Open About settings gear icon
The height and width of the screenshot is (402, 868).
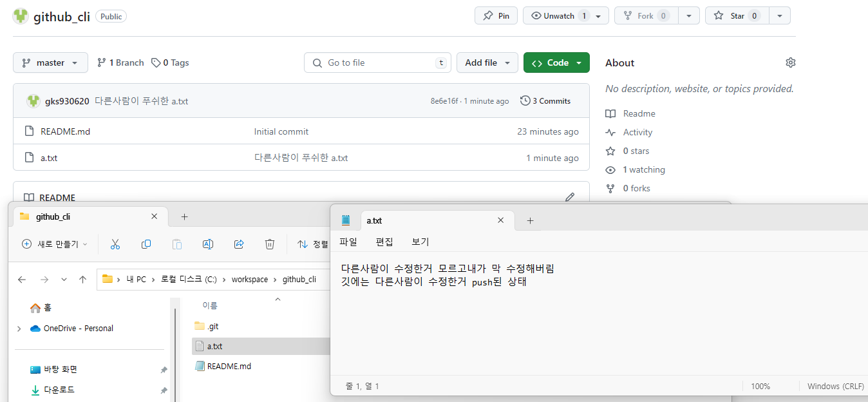point(791,62)
